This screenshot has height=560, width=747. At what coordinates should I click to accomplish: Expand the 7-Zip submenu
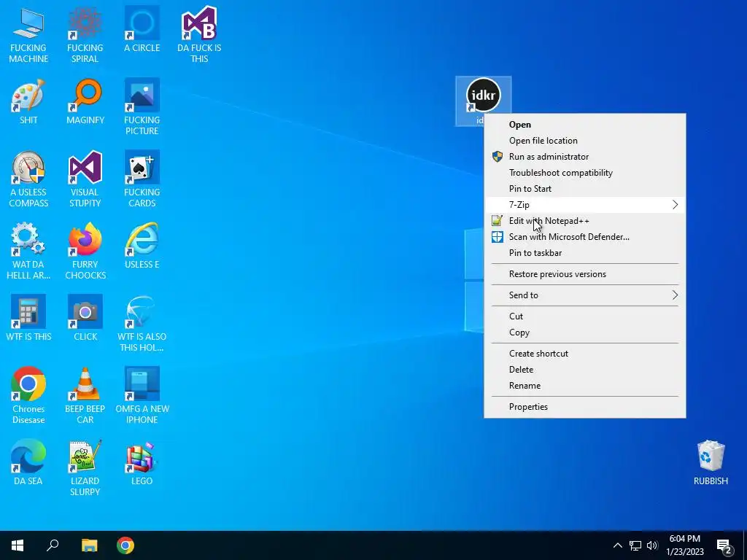(x=585, y=205)
